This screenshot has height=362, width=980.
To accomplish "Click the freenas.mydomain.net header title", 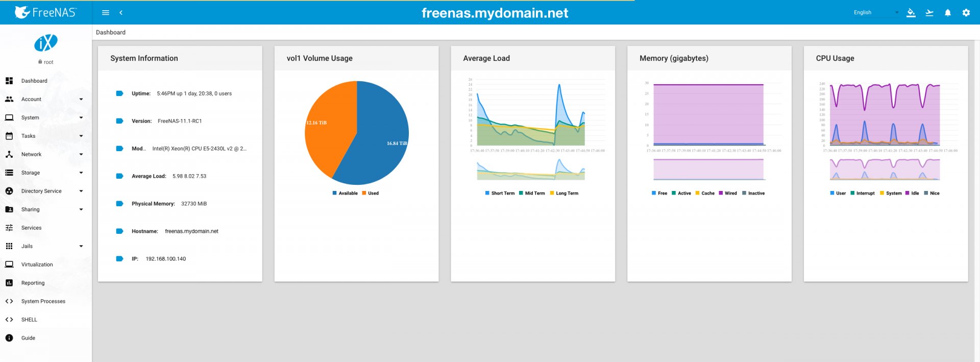I will 495,13.
